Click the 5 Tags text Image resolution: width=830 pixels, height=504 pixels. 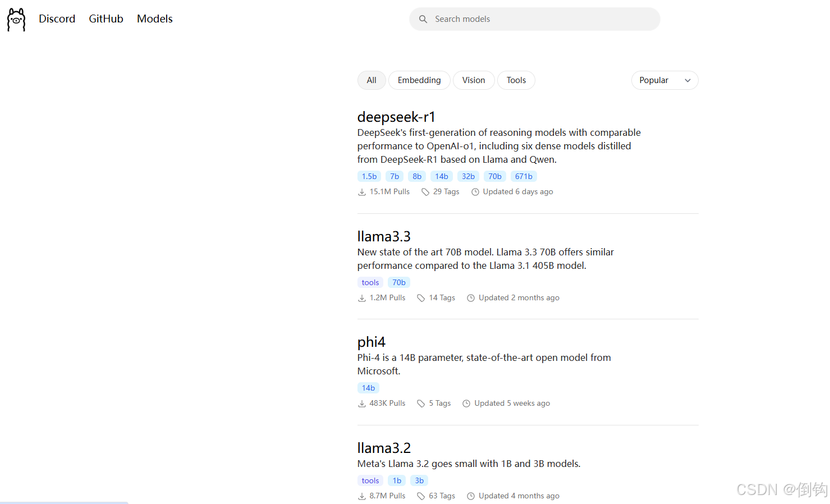440,404
